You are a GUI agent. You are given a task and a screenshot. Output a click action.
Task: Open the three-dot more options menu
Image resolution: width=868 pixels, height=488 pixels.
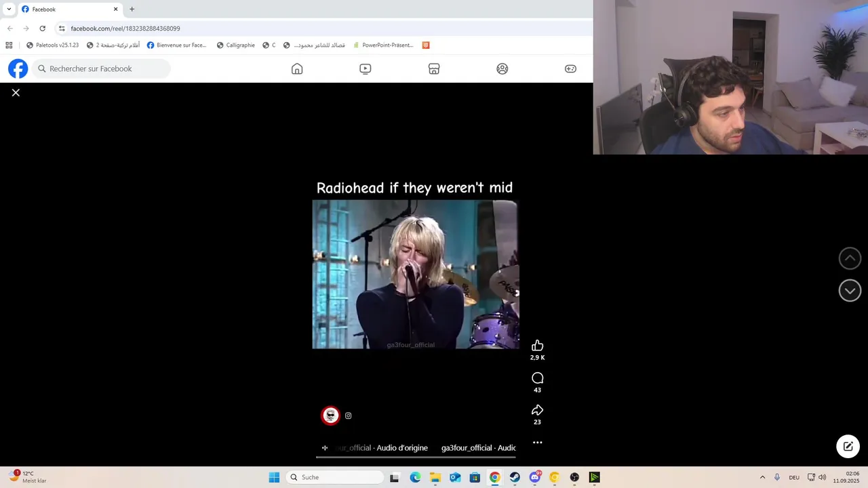coord(537,443)
